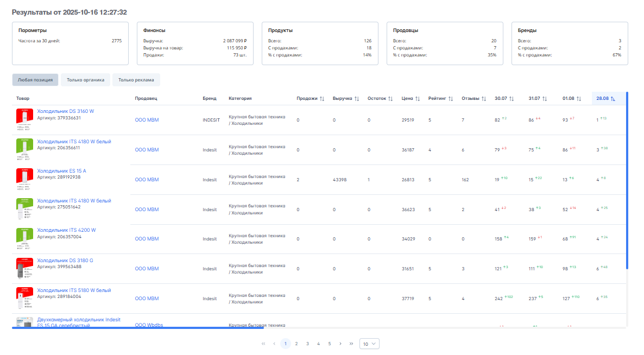Sort by 30.07 date column icon
644x355 pixels.
click(511, 99)
